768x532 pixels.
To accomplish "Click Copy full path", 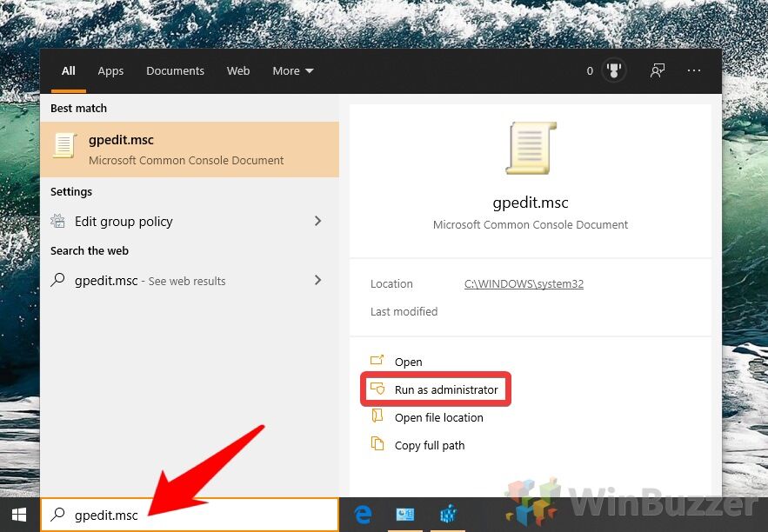I will tap(430, 445).
